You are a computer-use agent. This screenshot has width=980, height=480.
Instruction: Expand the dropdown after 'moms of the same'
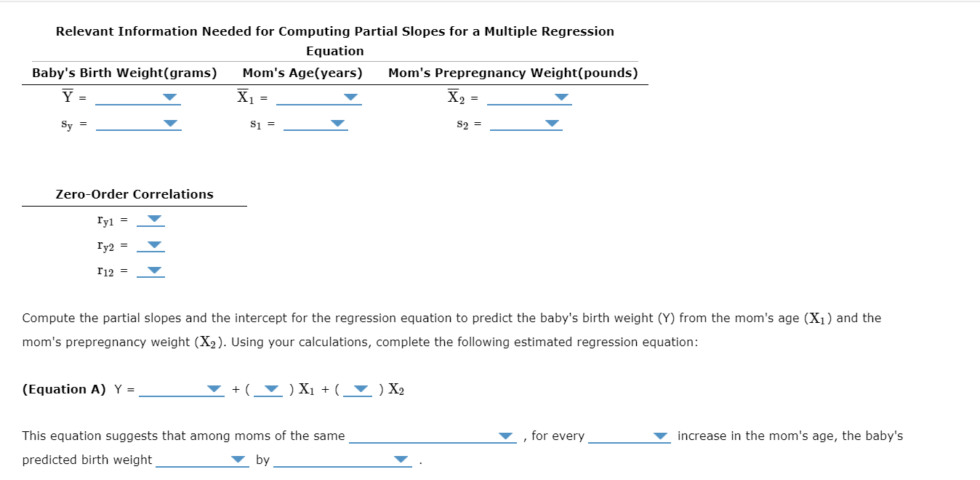click(x=505, y=435)
